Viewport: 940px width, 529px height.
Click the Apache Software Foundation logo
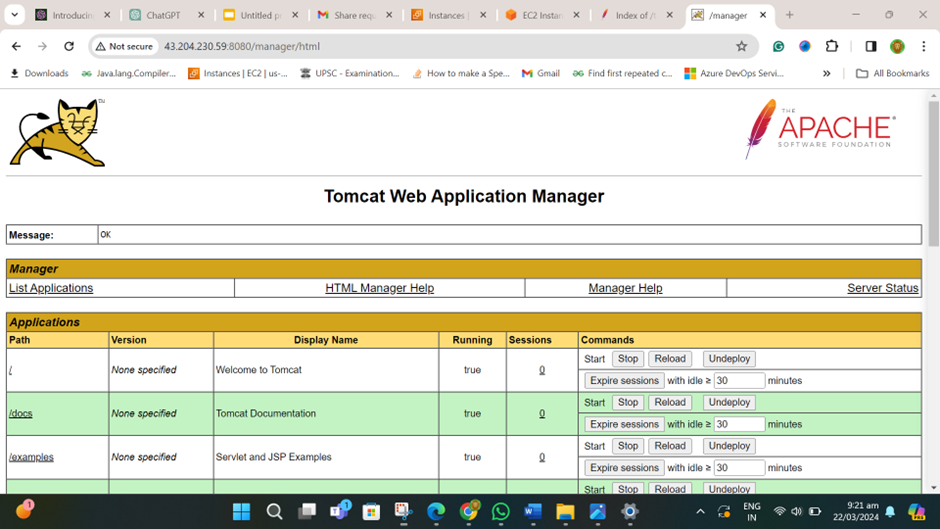[x=820, y=128]
